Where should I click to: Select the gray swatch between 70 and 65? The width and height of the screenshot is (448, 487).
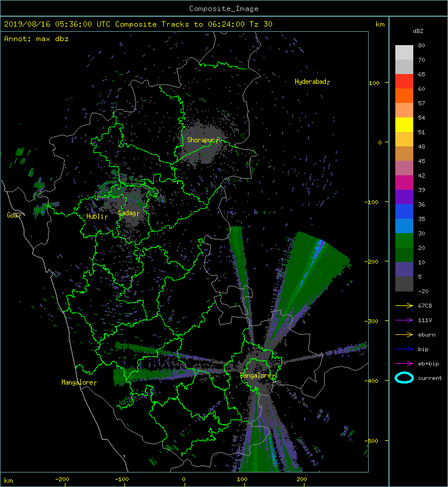[x=404, y=67]
